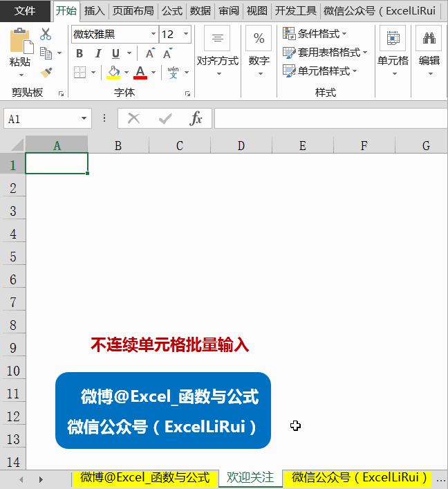448x489 pixels.
Task: Expand phonetic guide options arrow
Action: [187, 73]
